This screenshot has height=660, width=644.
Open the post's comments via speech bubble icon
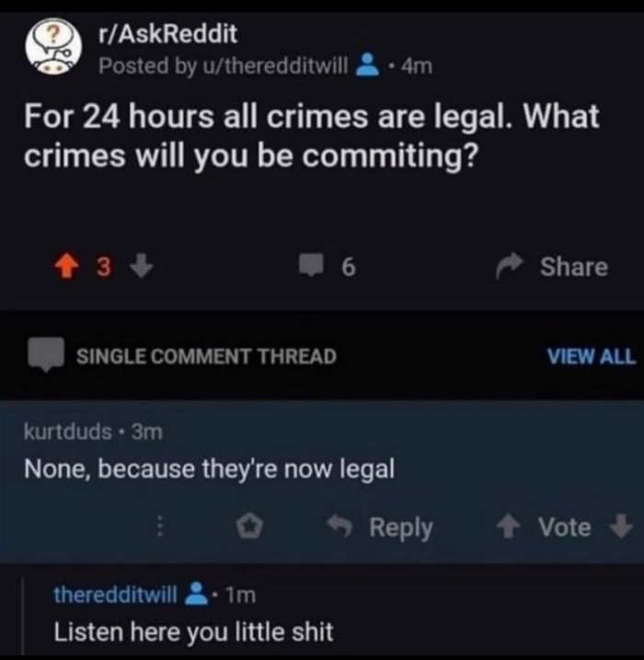click(x=311, y=266)
